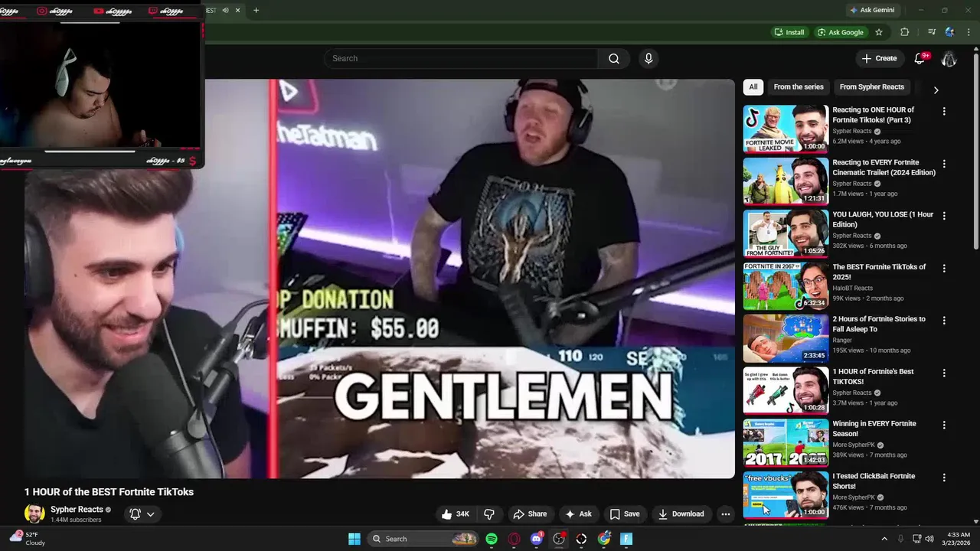Show more chips with next arrow
Image resolution: width=980 pixels, height=551 pixels.
(x=936, y=90)
